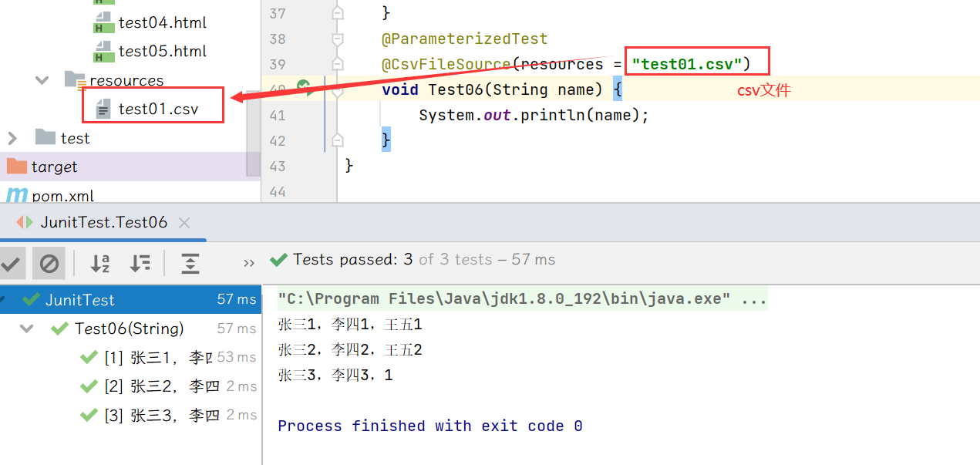Click console output line 张三3,李四3,1

335,376
